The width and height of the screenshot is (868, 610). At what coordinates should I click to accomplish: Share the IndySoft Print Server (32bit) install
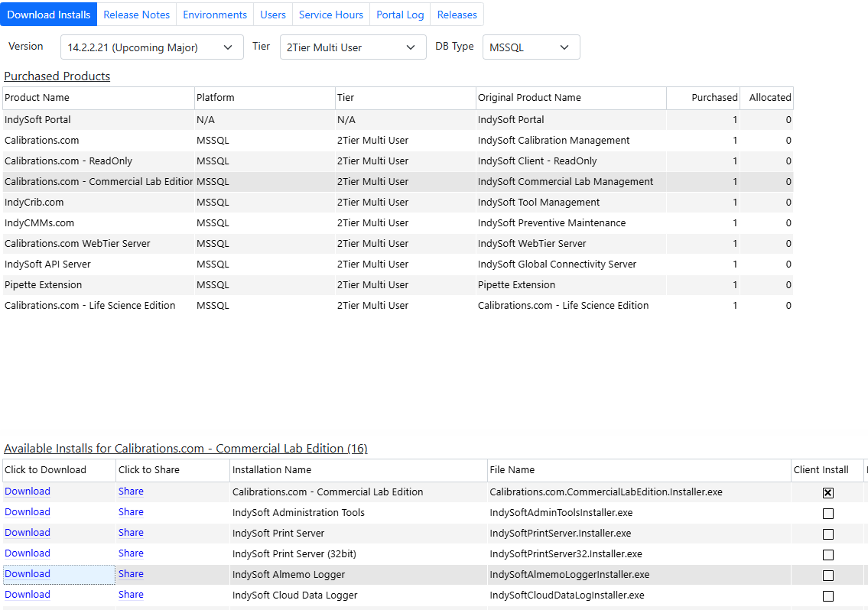click(x=131, y=553)
